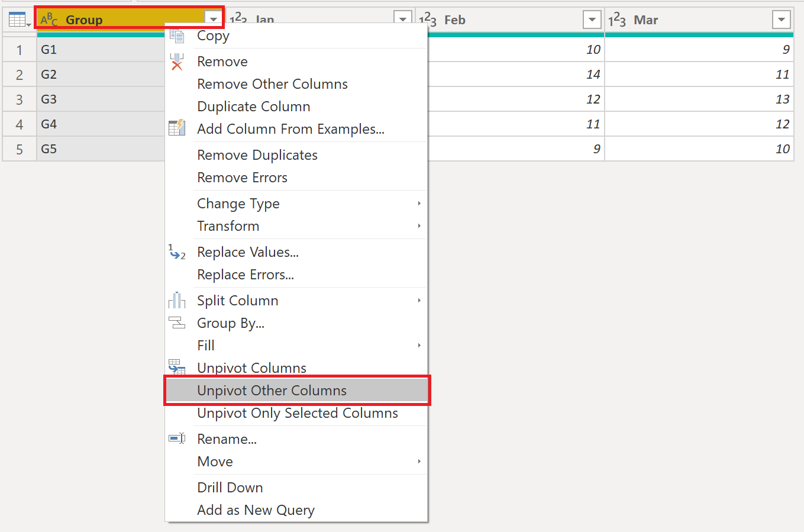Open the Group column filter dropdown
Viewport: 804px width, 532px height.
tap(214, 20)
